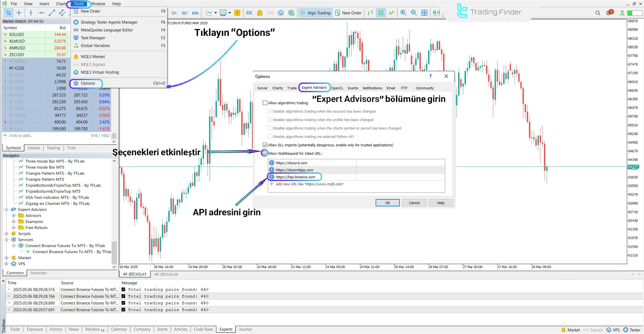Viewport: 644px width, 334px height.
Task: Open the chart type dropdown arrow
Action: (216, 13)
